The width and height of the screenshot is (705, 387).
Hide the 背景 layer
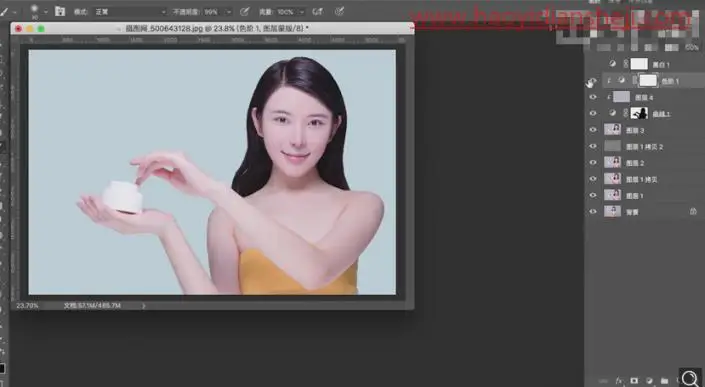[593, 211]
